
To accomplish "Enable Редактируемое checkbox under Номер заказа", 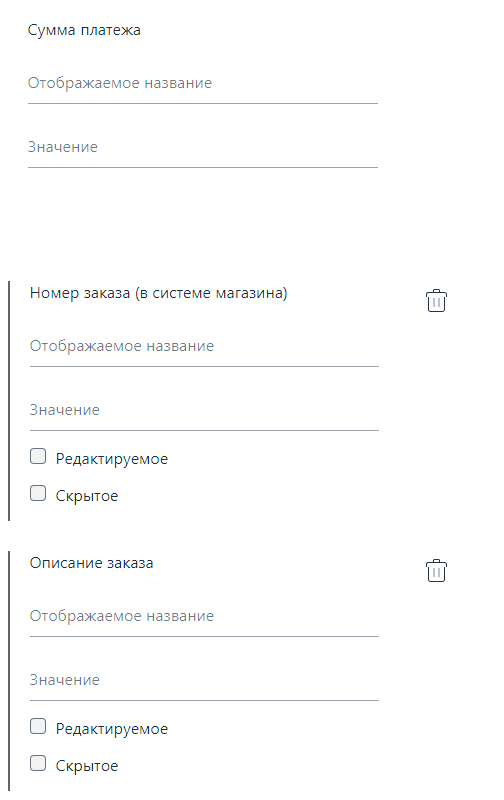I will (x=38, y=456).
